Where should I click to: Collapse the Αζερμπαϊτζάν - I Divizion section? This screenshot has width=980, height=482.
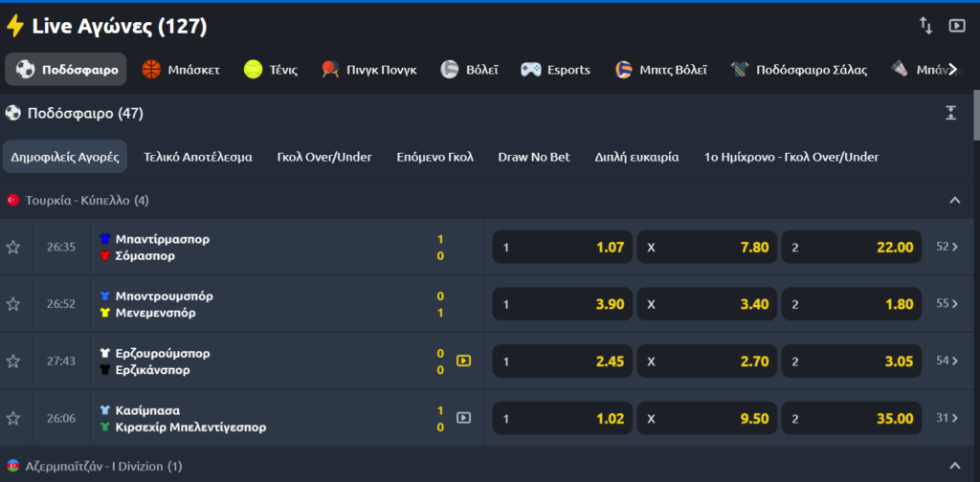pos(954,466)
